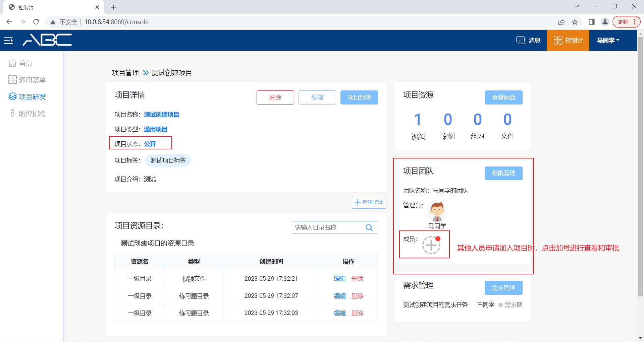Open the 权限管理 button

(503, 173)
